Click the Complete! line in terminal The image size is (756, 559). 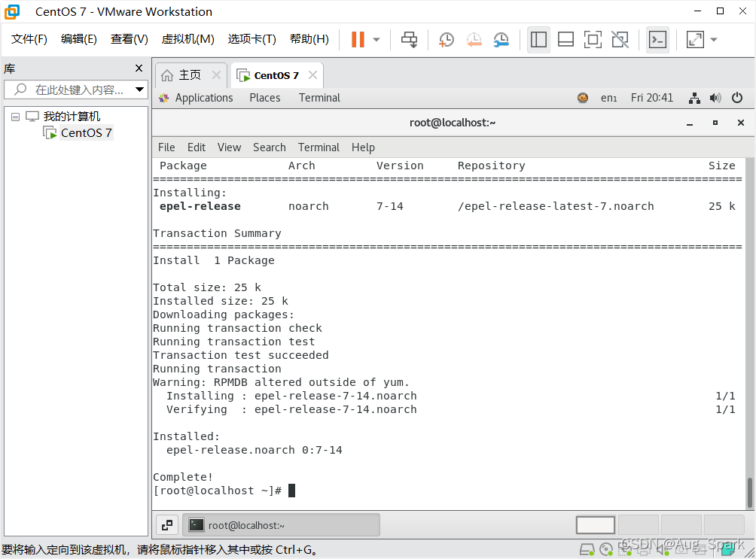click(x=183, y=477)
